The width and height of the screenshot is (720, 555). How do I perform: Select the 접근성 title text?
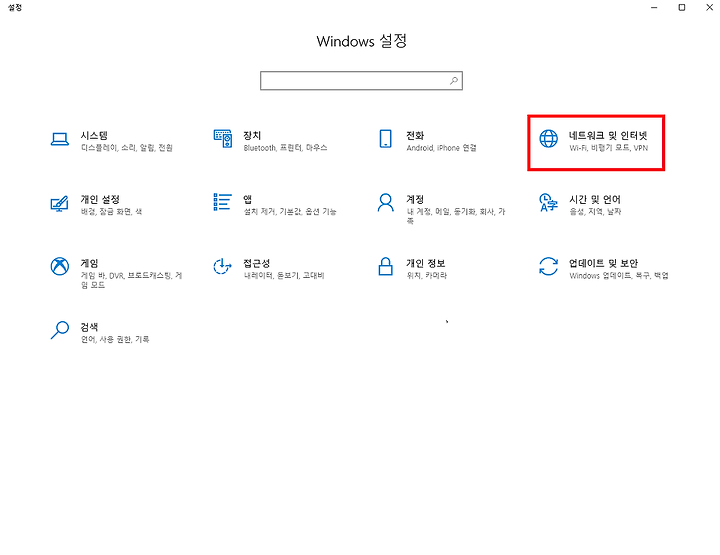pos(257,263)
